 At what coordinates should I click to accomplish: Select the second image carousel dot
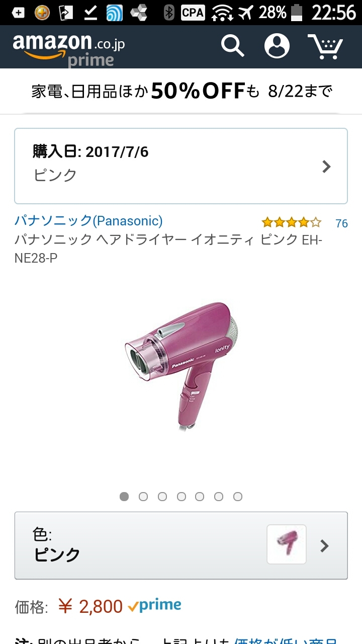143,497
